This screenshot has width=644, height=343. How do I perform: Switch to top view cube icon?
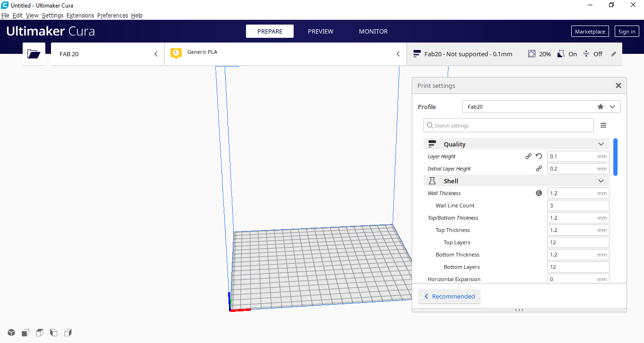tap(40, 333)
